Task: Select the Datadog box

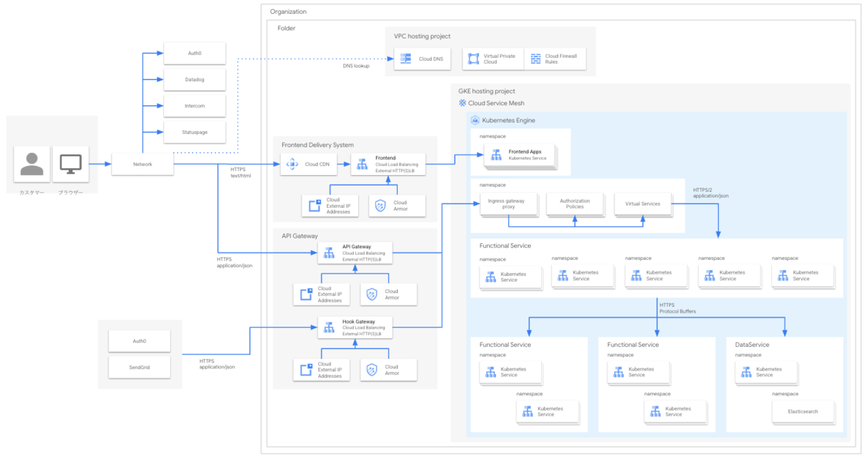Action: (195, 80)
